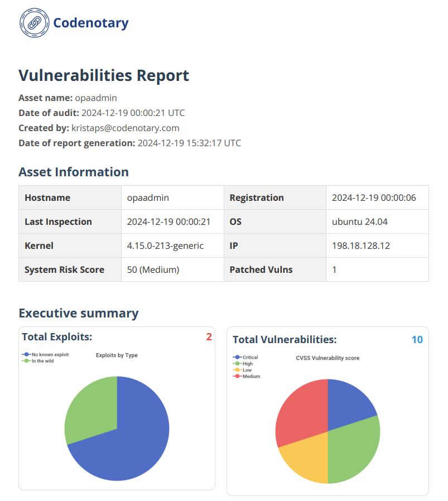
Task: Toggle the Low legend entry
Action: tap(245, 370)
